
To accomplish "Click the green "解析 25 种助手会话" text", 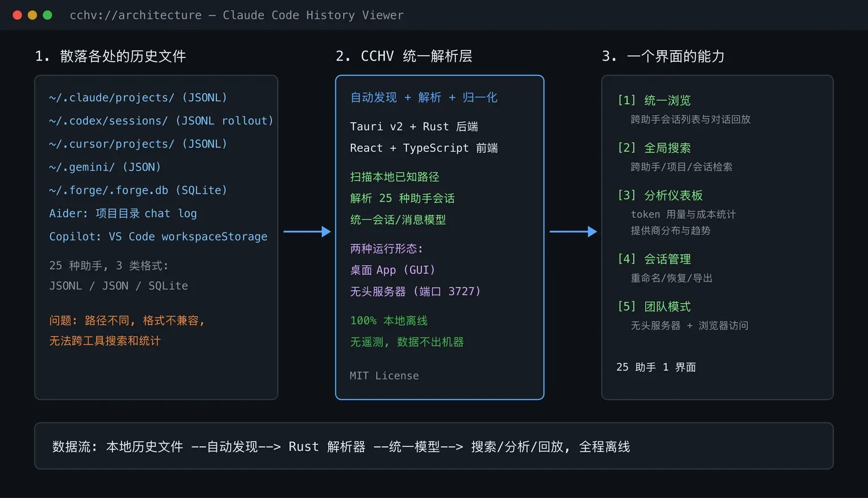I will (402, 198).
